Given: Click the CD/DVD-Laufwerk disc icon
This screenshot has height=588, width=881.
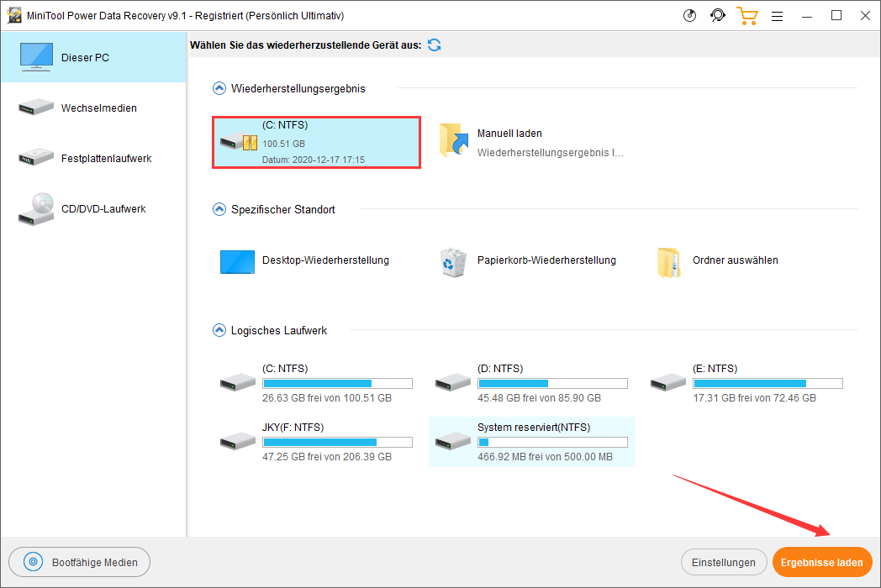Looking at the screenshot, I should [36, 209].
